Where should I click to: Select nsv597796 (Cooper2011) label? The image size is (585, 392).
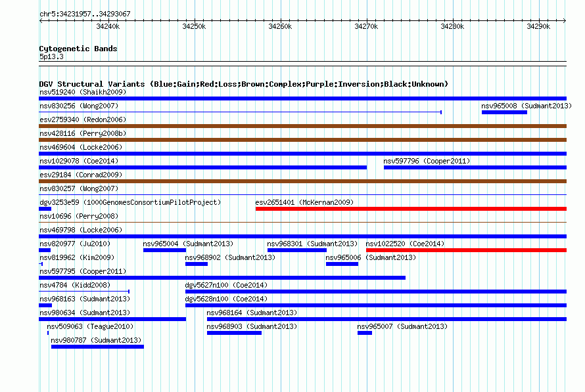(427, 161)
